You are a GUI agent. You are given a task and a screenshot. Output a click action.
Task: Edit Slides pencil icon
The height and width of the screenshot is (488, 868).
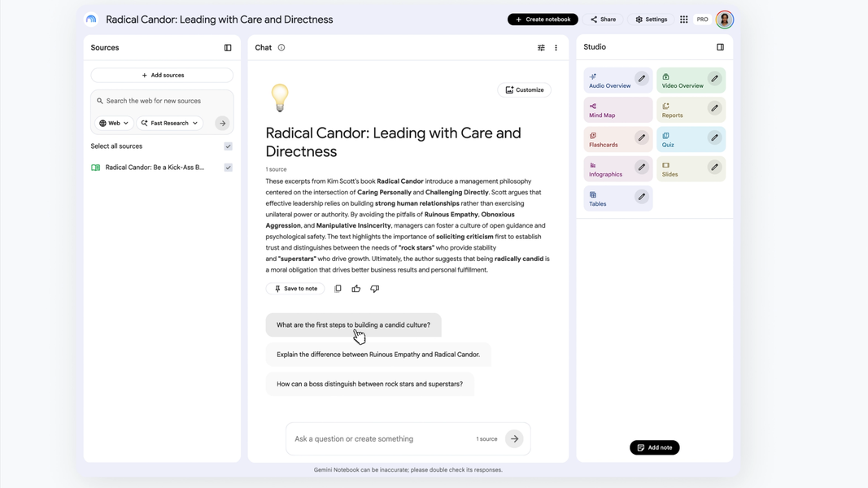tap(715, 167)
